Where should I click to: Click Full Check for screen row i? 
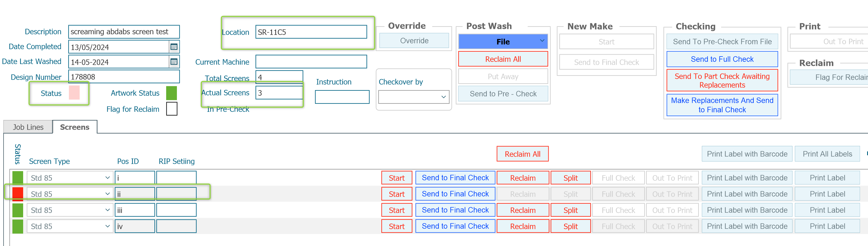(x=618, y=178)
